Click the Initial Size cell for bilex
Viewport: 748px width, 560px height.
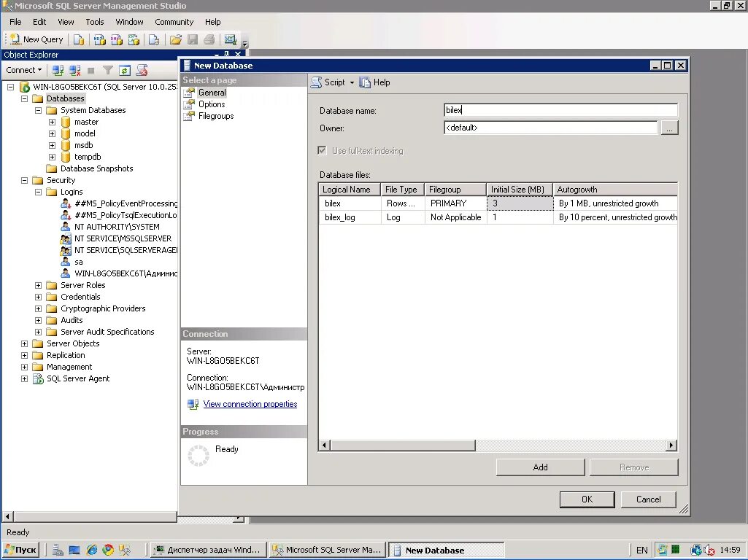tap(520, 203)
